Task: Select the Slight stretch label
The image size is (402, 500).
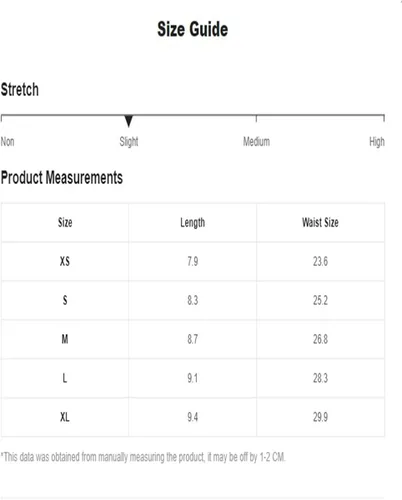Action: [129, 142]
